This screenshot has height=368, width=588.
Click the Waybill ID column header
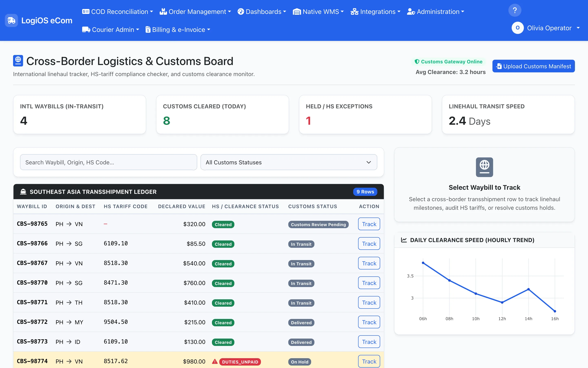coord(32,206)
